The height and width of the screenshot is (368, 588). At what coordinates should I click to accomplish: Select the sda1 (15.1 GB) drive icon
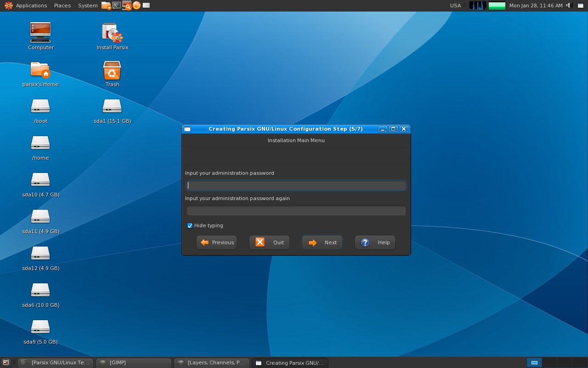(112, 106)
